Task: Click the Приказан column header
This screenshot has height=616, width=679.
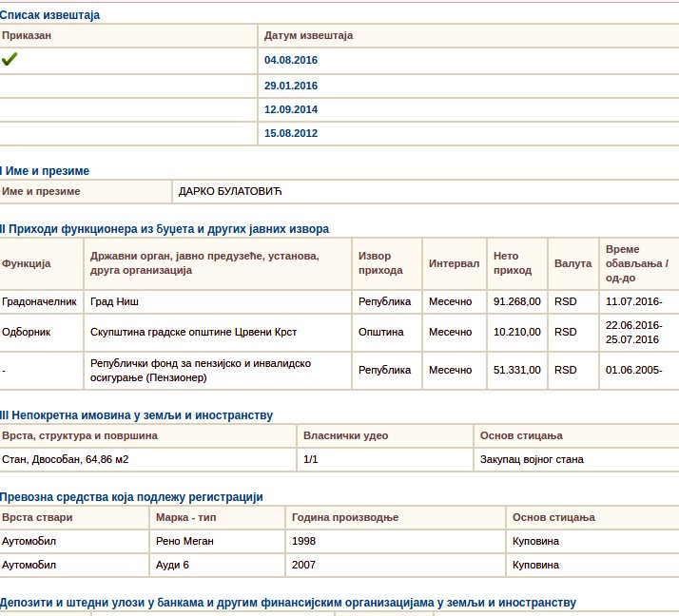Action: click(27, 35)
